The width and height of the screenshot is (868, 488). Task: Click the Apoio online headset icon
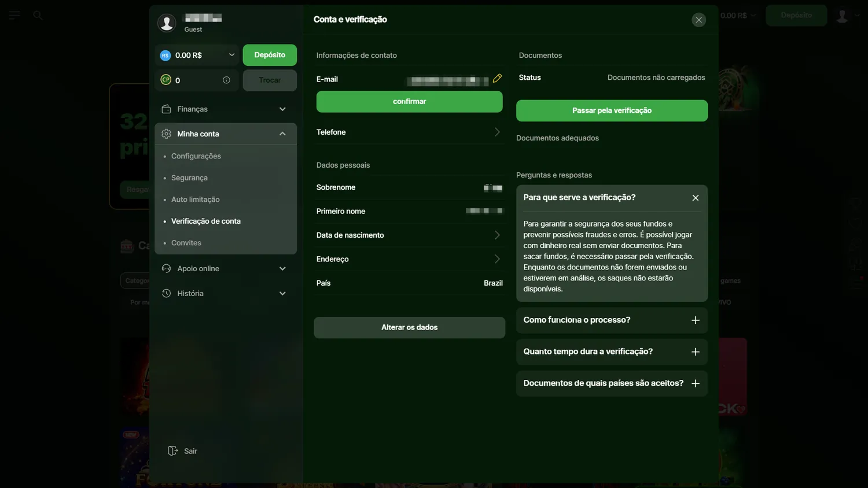tap(166, 268)
